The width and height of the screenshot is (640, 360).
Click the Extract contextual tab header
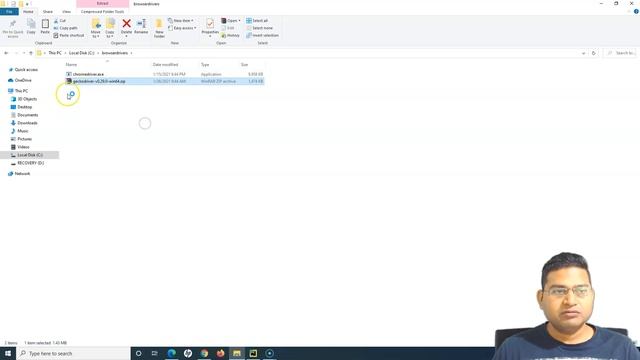click(102, 4)
